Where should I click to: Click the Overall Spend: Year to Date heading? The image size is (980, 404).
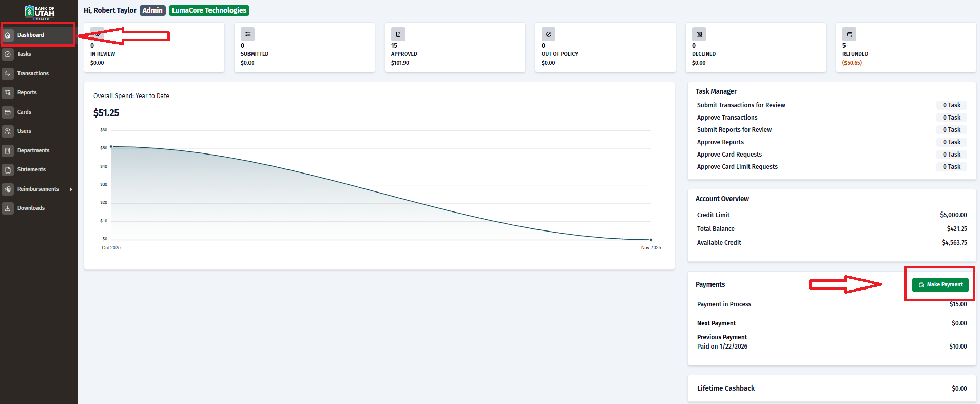pos(131,96)
